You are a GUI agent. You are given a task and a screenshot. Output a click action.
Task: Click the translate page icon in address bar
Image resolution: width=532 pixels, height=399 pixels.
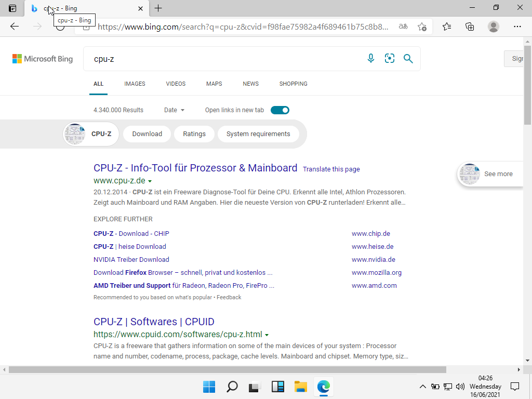tap(403, 26)
